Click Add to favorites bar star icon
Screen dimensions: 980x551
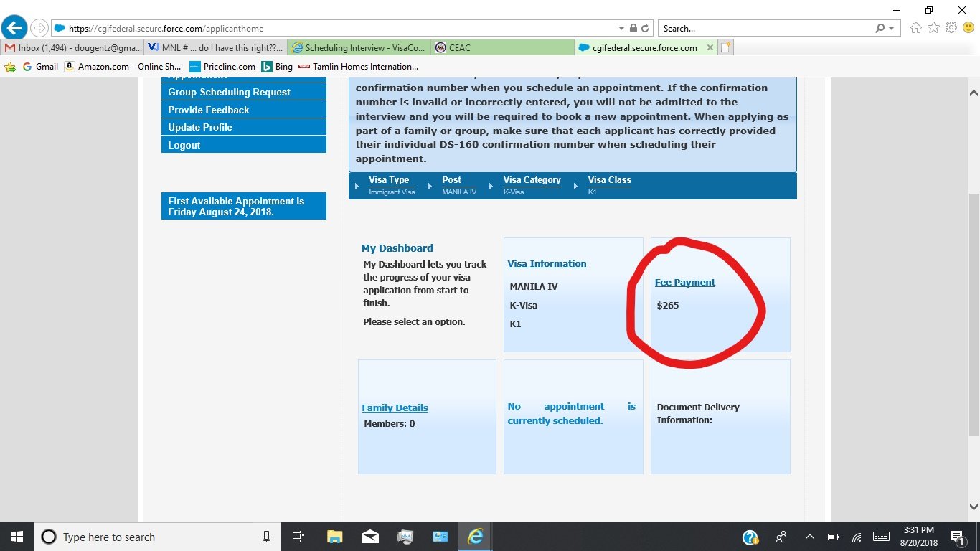(10, 67)
